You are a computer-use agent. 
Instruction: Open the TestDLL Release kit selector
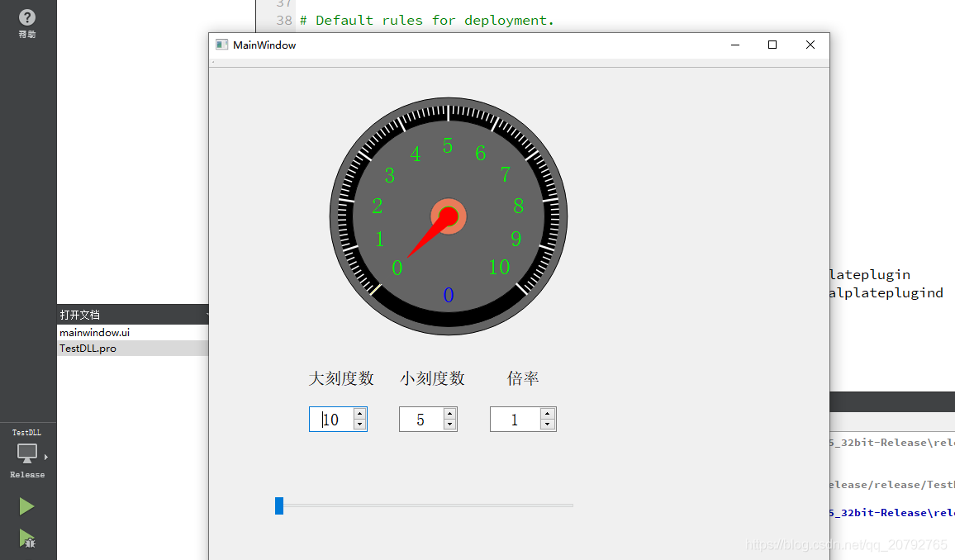pyautogui.click(x=27, y=453)
